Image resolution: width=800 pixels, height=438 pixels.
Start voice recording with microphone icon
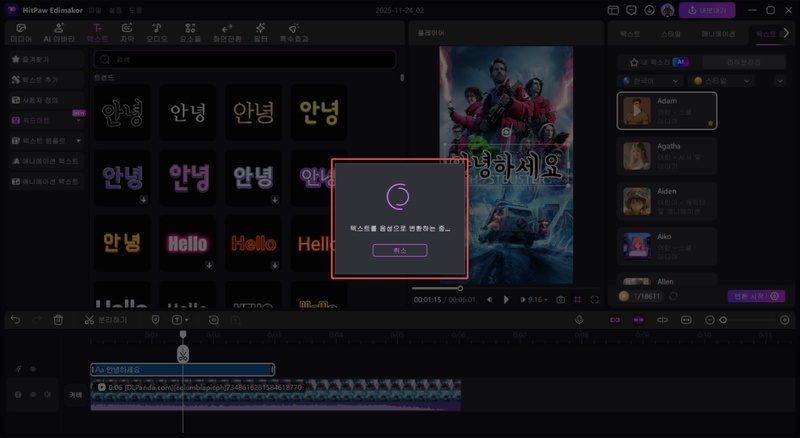pos(579,320)
